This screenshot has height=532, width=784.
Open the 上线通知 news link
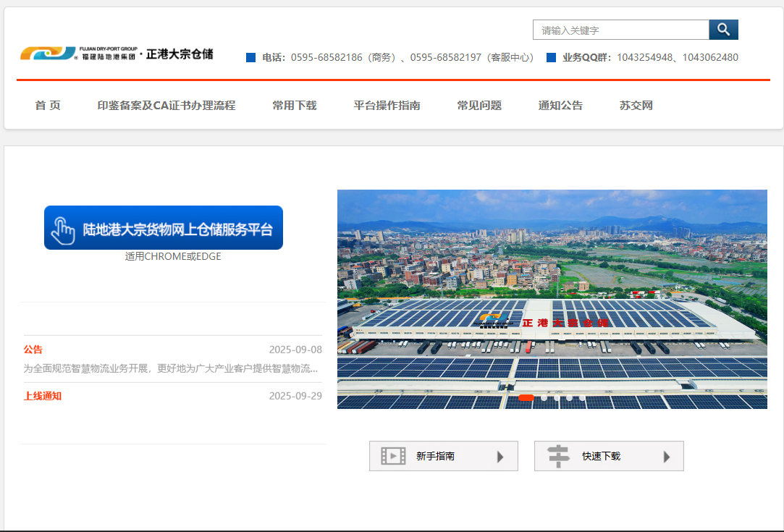click(43, 396)
